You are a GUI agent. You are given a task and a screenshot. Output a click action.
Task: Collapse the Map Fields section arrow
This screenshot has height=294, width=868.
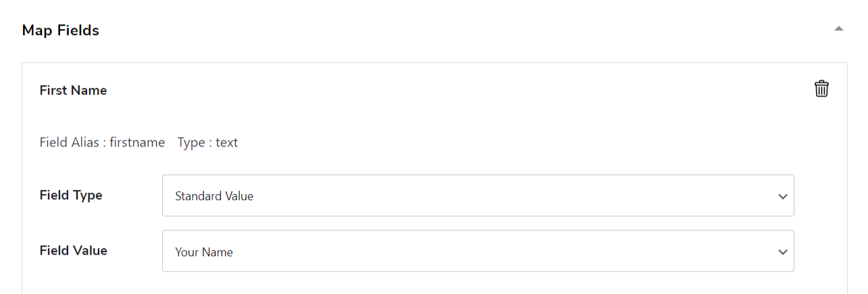tap(838, 28)
